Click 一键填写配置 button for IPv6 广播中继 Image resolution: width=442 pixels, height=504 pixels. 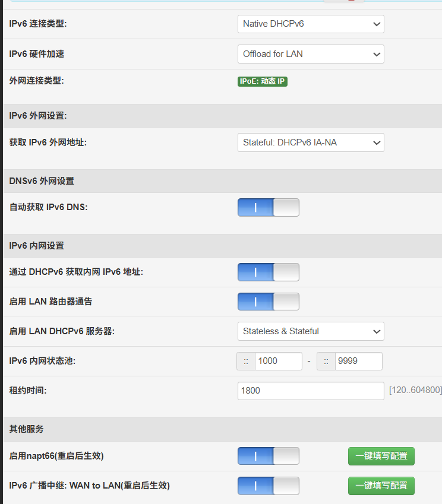(381, 486)
